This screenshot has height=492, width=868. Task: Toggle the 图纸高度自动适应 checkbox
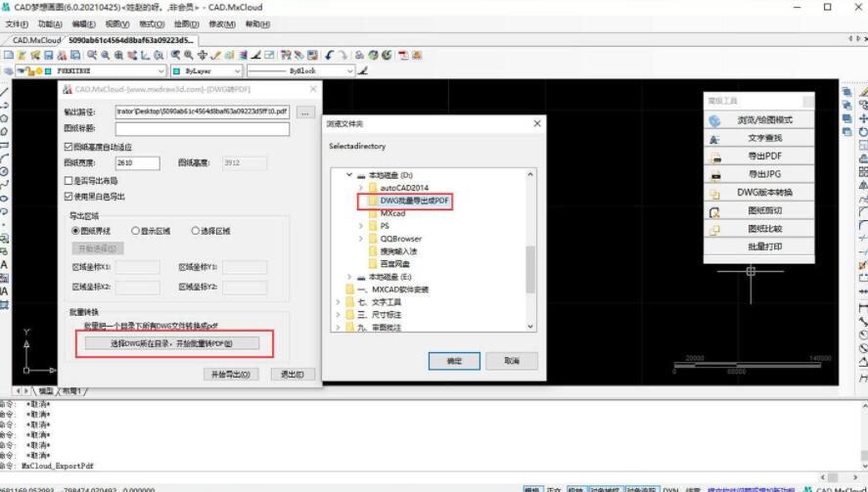pyautogui.click(x=68, y=147)
